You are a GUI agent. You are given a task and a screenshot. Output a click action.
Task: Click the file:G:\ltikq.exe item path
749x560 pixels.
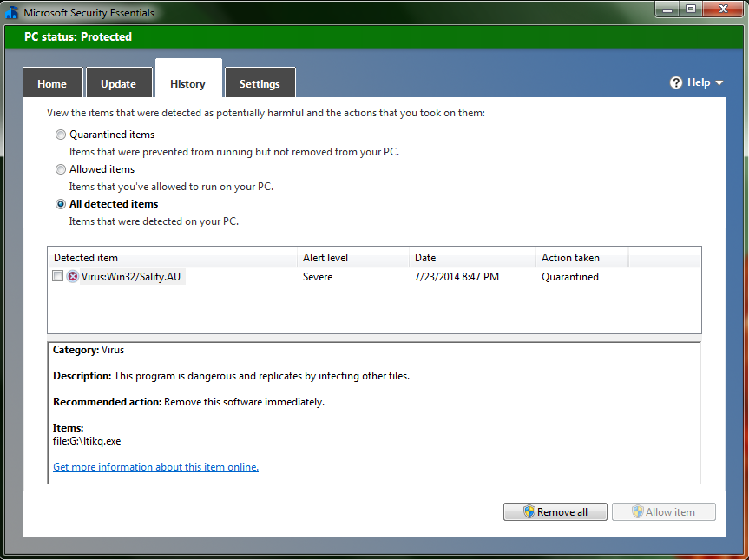87,440
